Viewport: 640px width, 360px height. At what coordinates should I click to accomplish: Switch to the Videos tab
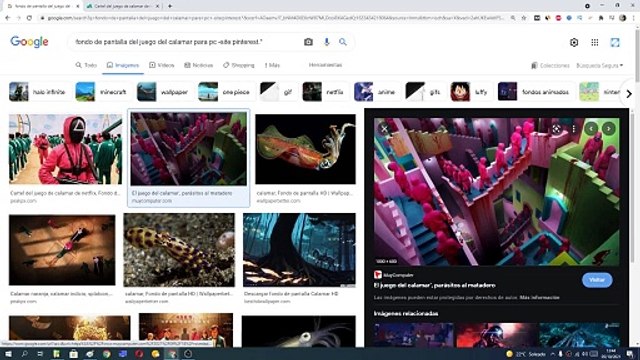coord(162,65)
